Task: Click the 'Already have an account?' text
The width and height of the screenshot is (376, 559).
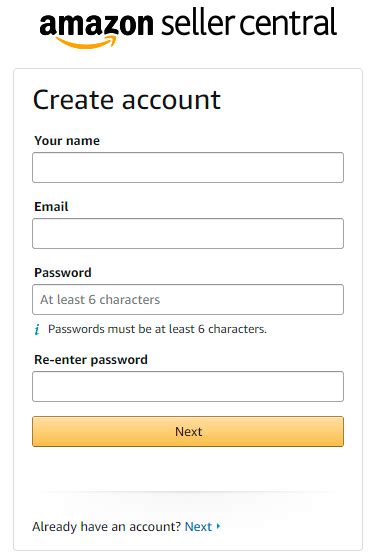Action: tap(107, 527)
